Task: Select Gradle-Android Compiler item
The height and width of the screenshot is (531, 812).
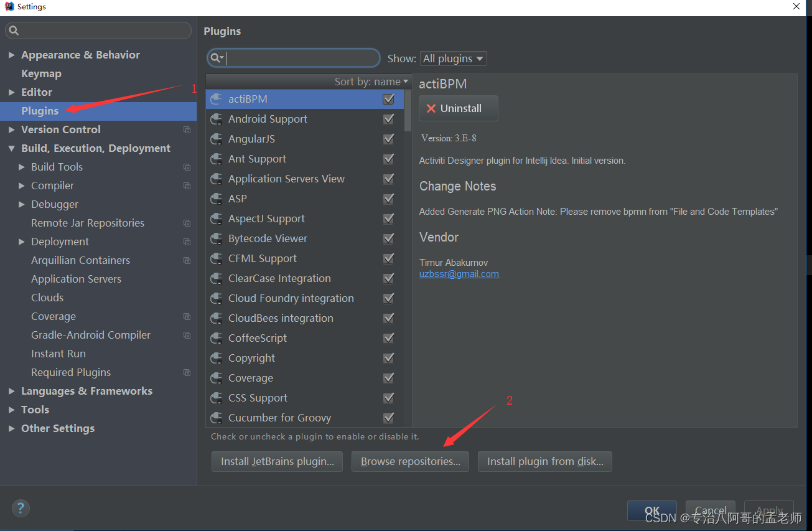Action: point(91,335)
